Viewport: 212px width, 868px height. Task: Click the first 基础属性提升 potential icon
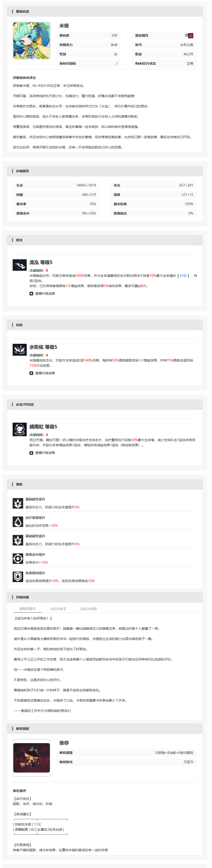click(x=18, y=503)
